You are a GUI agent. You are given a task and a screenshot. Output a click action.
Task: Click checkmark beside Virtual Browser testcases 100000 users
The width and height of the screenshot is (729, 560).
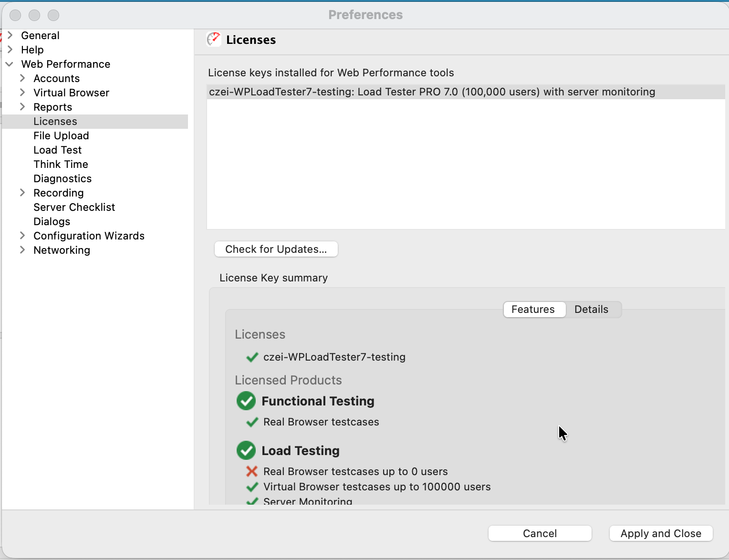click(x=252, y=487)
